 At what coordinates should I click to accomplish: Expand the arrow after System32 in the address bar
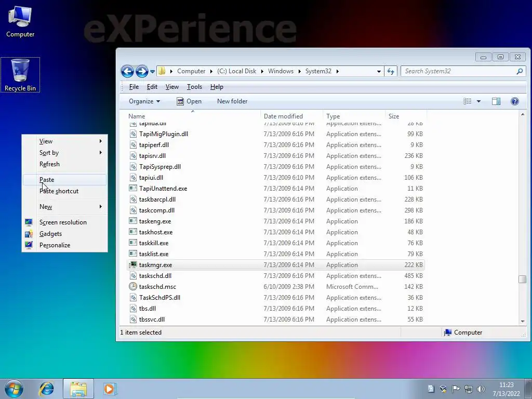(338, 71)
